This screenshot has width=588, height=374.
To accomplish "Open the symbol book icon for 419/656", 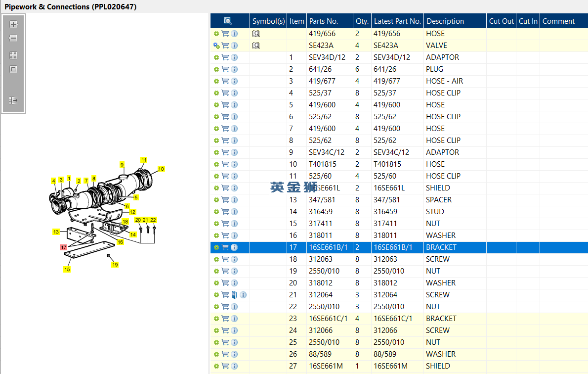I will [x=256, y=34].
